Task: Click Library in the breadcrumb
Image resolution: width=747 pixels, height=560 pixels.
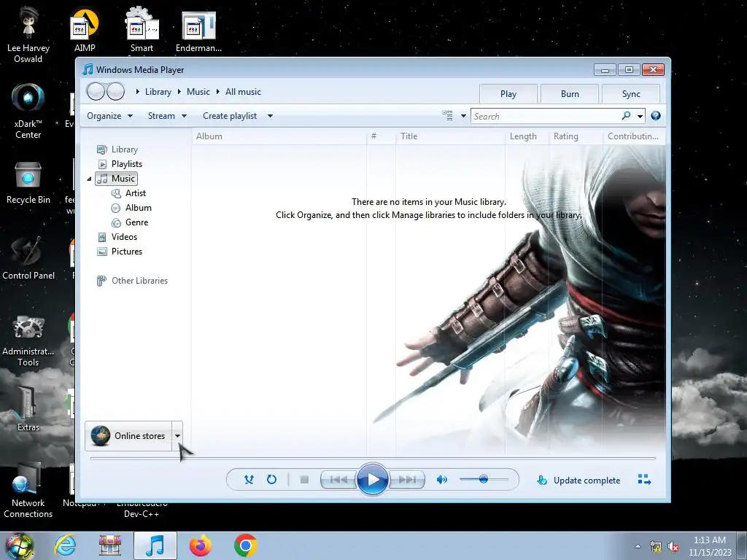Action: tap(158, 92)
